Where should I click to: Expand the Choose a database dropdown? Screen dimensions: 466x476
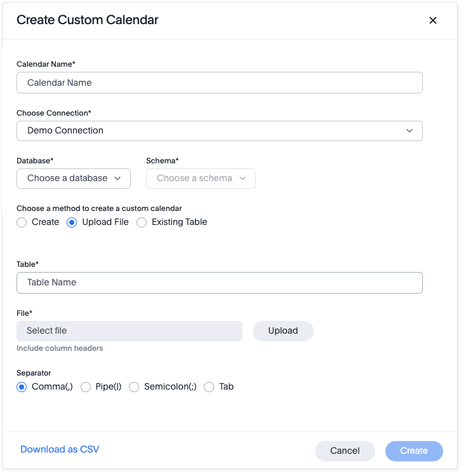point(73,179)
